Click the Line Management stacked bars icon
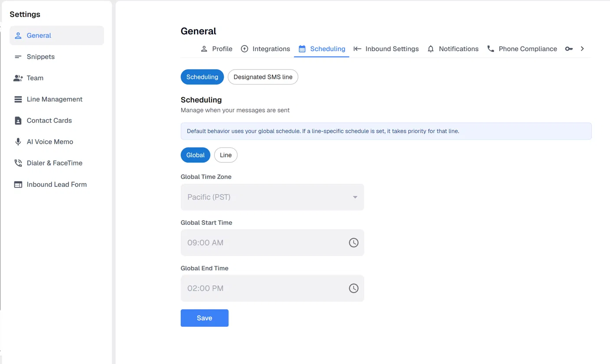The width and height of the screenshot is (610, 364). point(18,99)
